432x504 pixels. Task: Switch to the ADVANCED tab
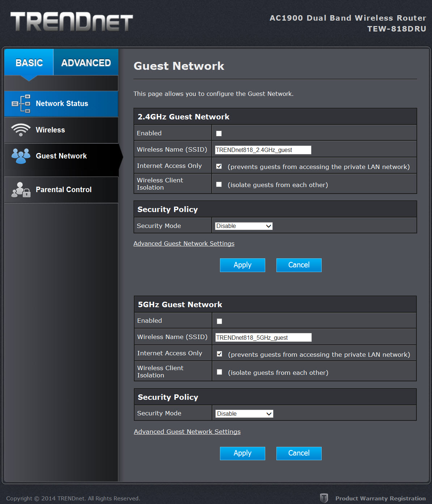coord(86,63)
